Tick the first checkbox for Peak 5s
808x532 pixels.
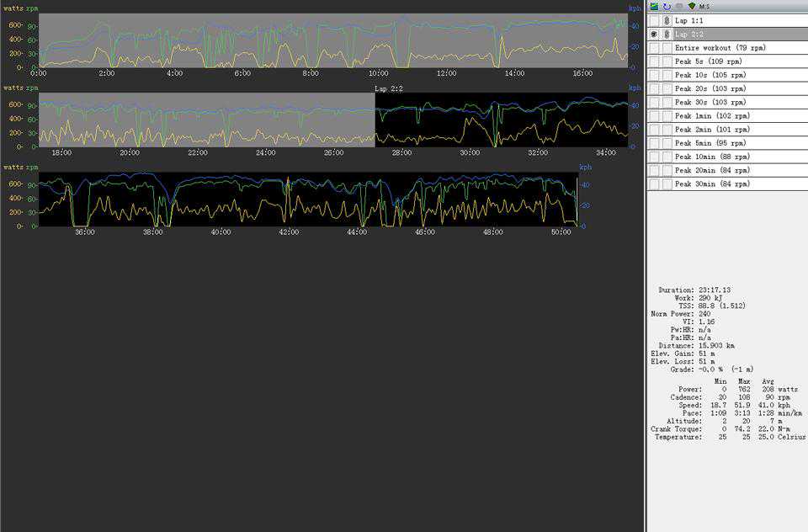(x=654, y=61)
